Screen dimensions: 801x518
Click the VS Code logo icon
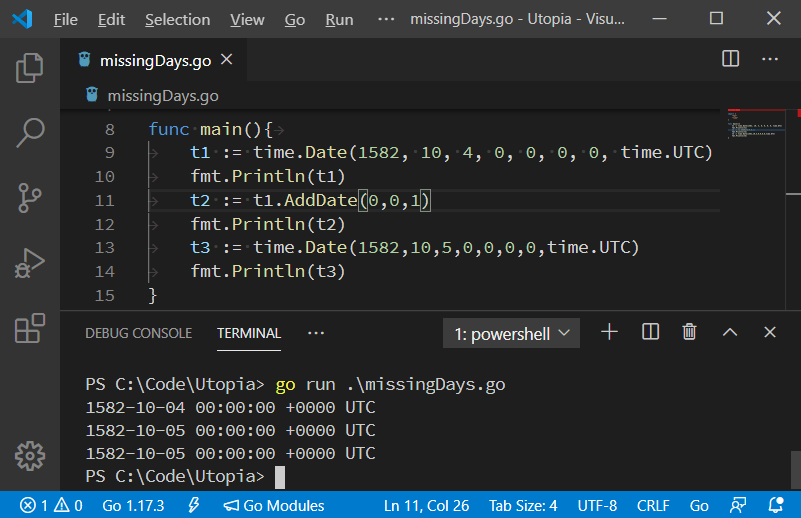22,19
